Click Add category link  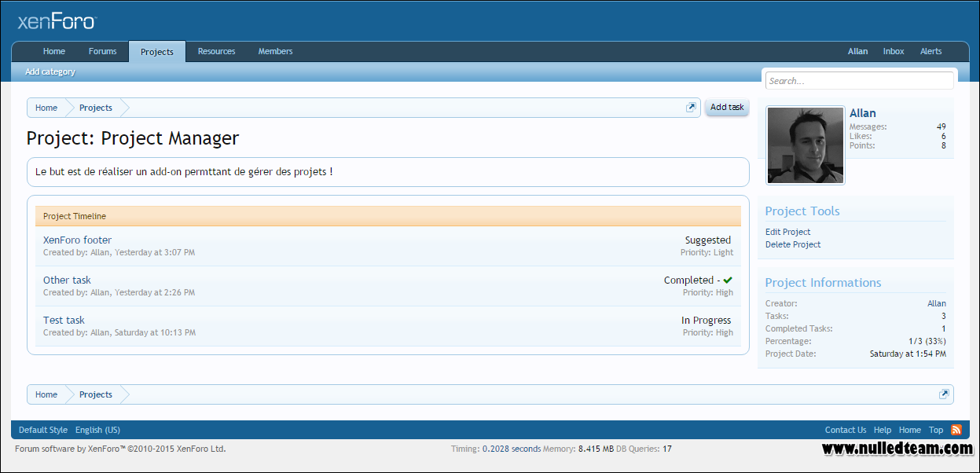(50, 71)
